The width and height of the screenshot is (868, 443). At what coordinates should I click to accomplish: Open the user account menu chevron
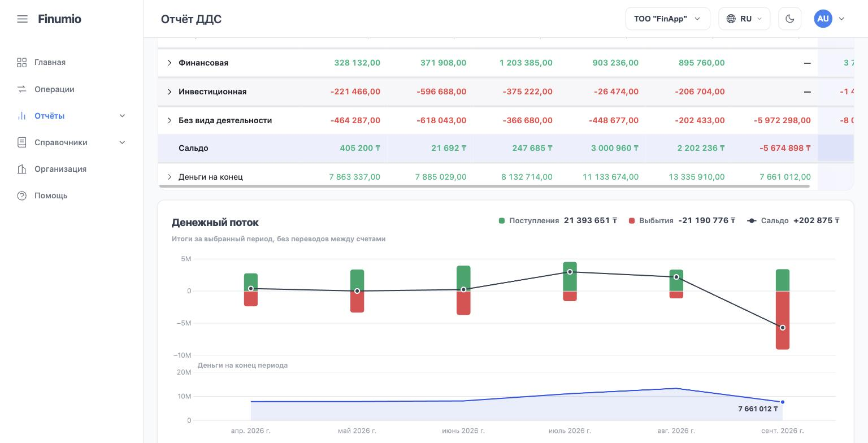coord(841,19)
